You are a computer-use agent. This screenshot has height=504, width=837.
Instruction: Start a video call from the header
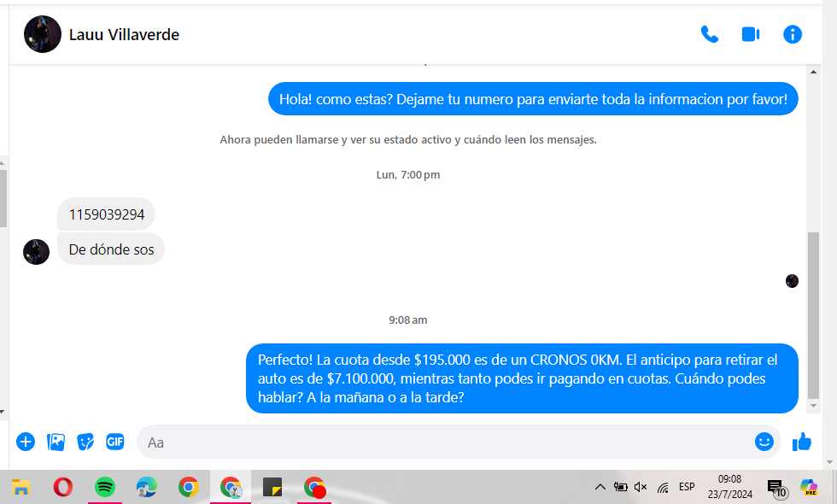751,34
